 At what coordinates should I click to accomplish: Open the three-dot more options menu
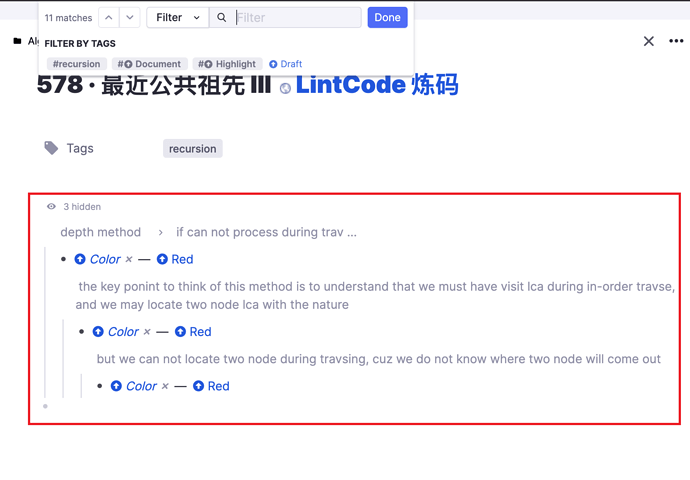pyautogui.click(x=676, y=41)
